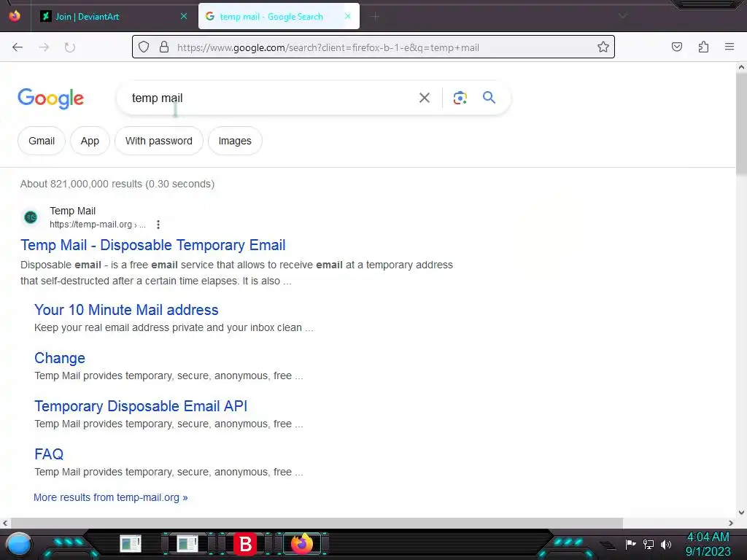747x560 pixels.
Task: Open the Firefox hamburger application menu
Action: 729,47
